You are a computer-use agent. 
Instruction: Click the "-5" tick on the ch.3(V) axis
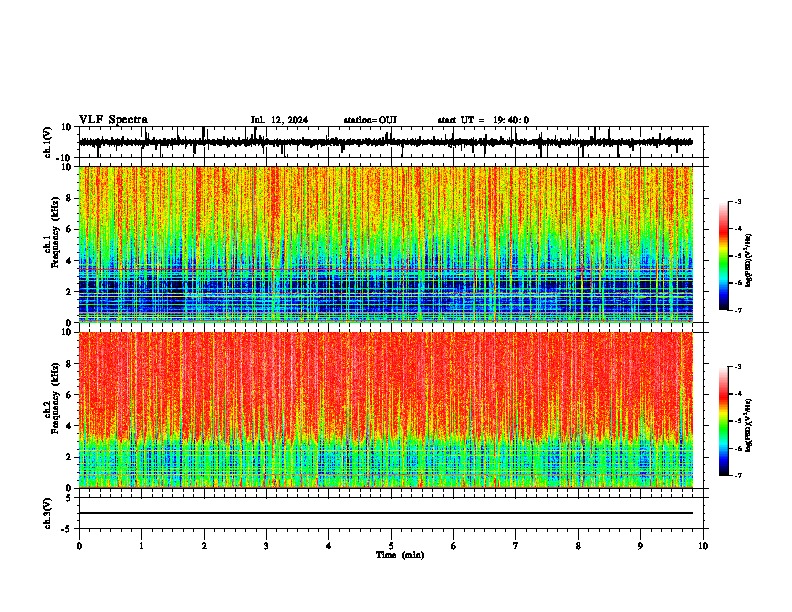pyautogui.click(x=68, y=529)
